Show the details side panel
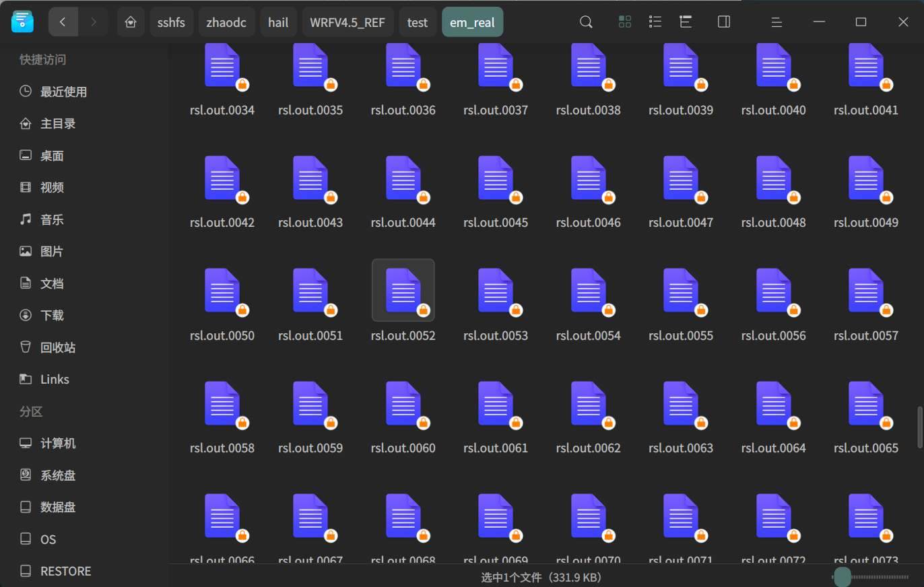 pos(724,22)
